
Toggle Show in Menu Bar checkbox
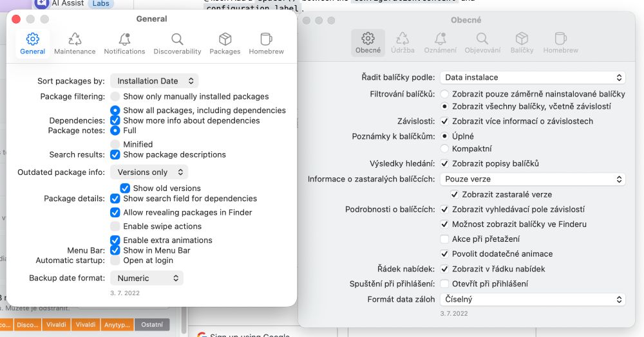coord(115,250)
